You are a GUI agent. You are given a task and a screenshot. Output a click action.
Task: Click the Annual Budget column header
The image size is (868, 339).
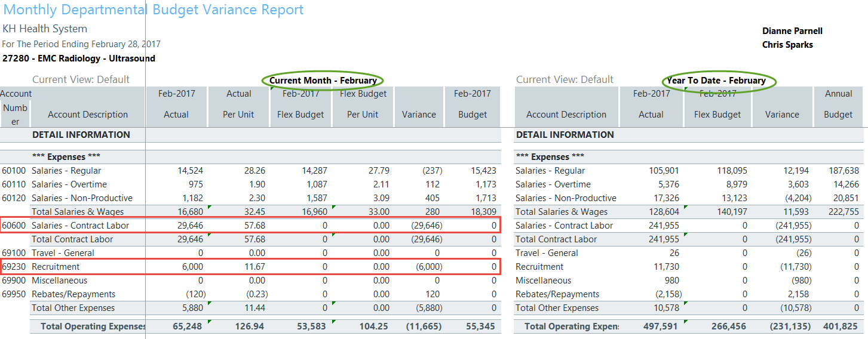coord(838,104)
